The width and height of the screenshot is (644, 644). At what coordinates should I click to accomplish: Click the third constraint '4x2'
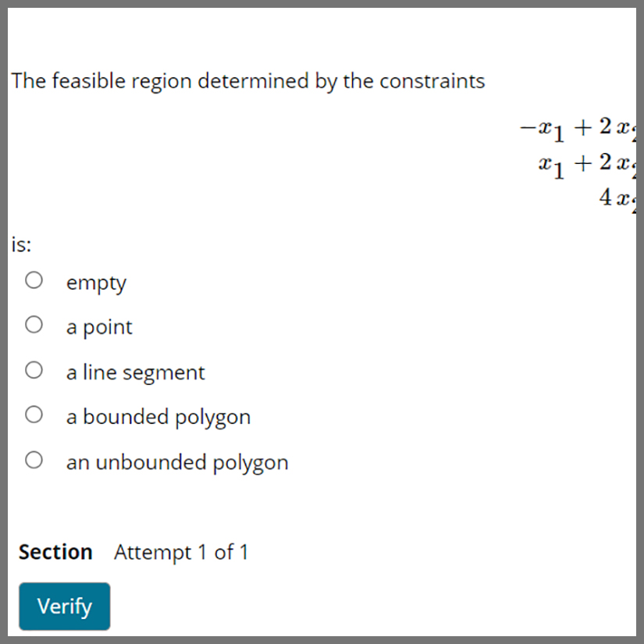click(x=616, y=198)
